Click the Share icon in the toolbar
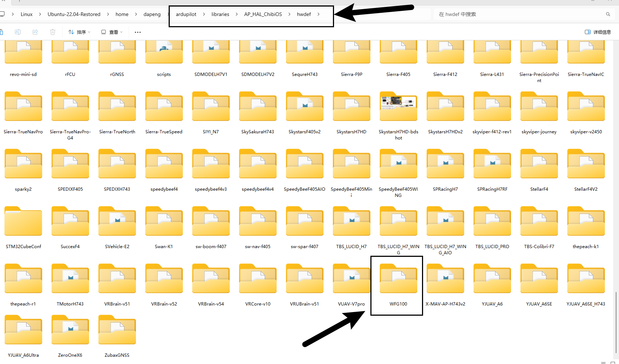 click(x=35, y=32)
